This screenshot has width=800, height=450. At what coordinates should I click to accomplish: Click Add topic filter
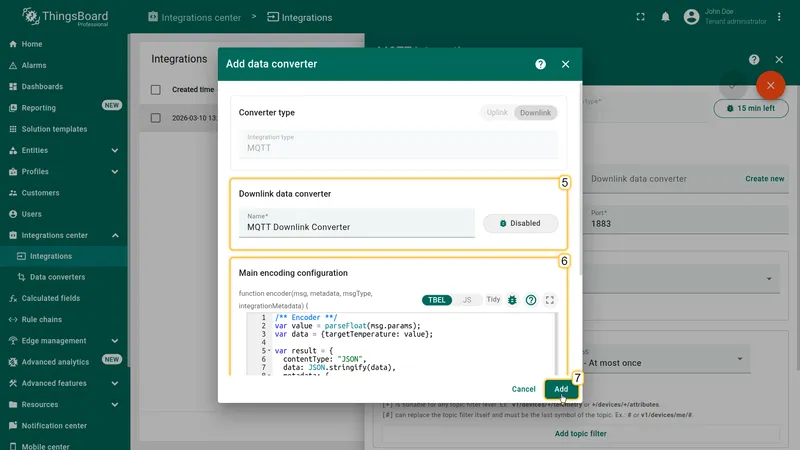581,434
